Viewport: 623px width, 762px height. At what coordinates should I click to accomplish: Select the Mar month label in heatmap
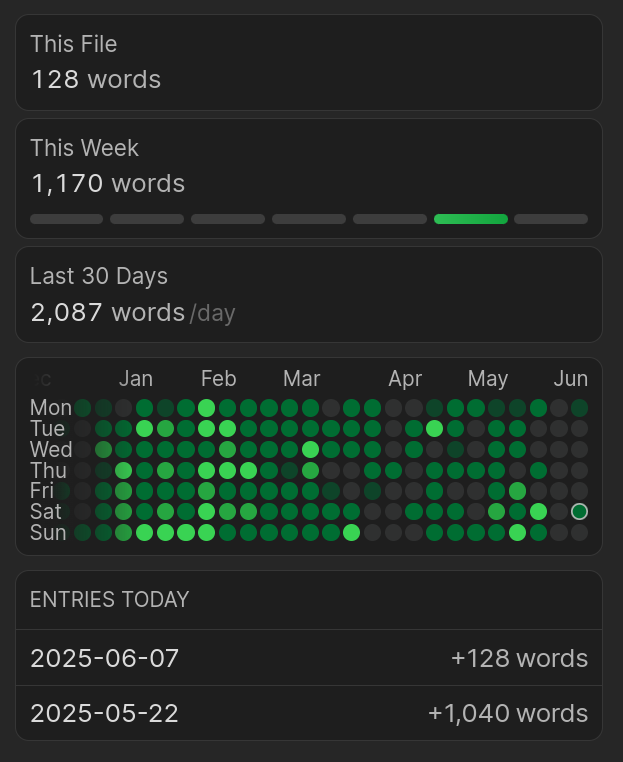(301, 379)
